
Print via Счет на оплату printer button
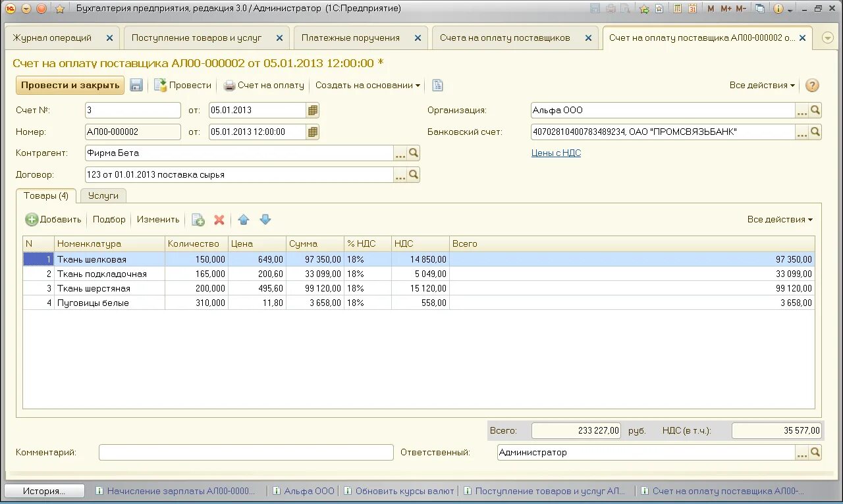click(x=263, y=85)
